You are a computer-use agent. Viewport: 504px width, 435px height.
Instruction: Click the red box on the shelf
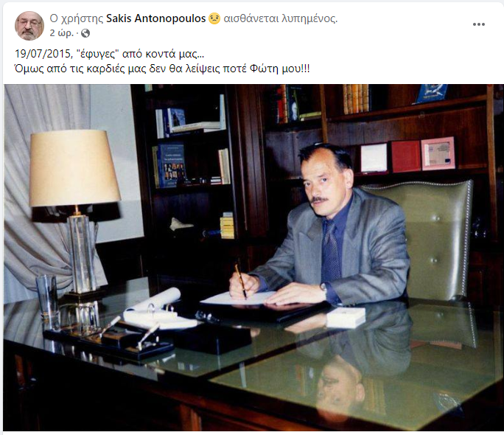click(x=406, y=156)
